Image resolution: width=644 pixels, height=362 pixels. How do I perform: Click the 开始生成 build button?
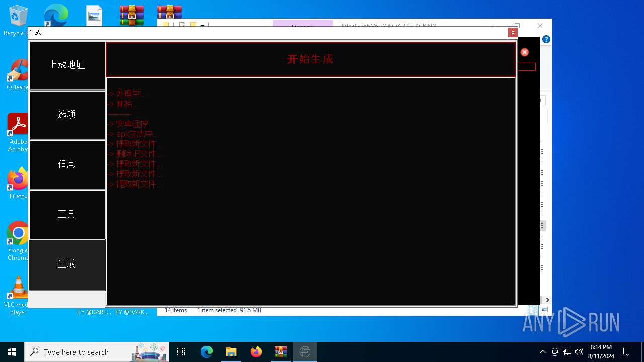[x=310, y=59]
